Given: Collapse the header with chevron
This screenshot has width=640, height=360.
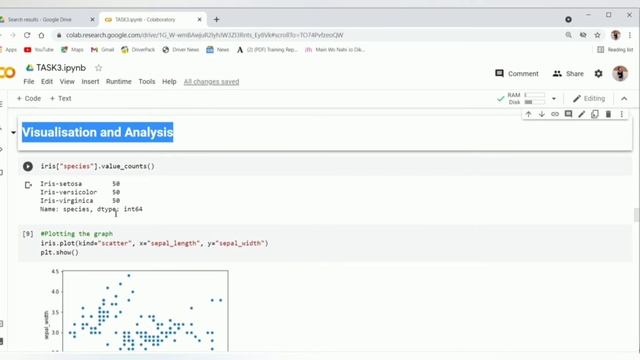Looking at the screenshot, I should click(624, 98).
